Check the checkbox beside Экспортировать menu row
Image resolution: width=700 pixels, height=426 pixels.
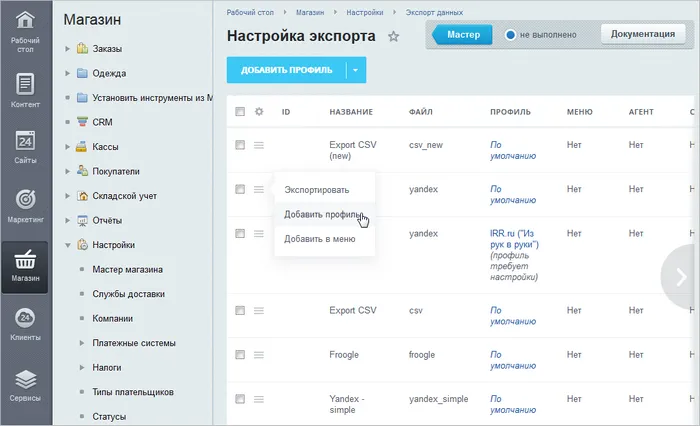click(x=240, y=189)
